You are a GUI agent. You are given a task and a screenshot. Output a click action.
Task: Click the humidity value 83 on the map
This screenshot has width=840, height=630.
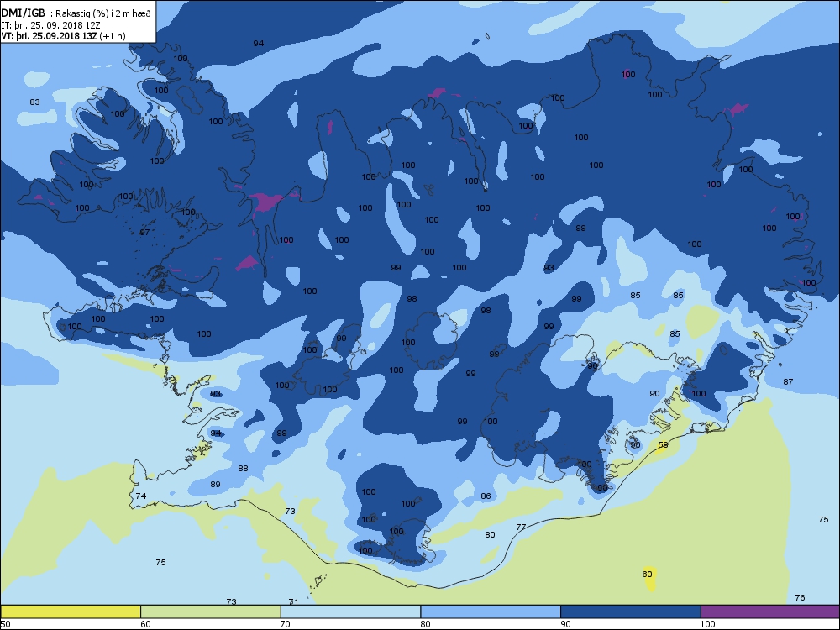point(34,102)
